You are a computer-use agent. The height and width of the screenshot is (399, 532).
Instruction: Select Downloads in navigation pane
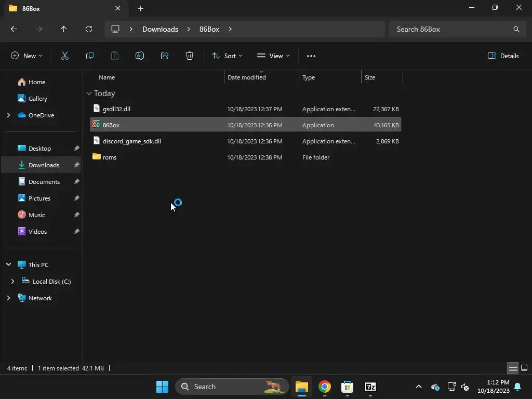(41, 165)
